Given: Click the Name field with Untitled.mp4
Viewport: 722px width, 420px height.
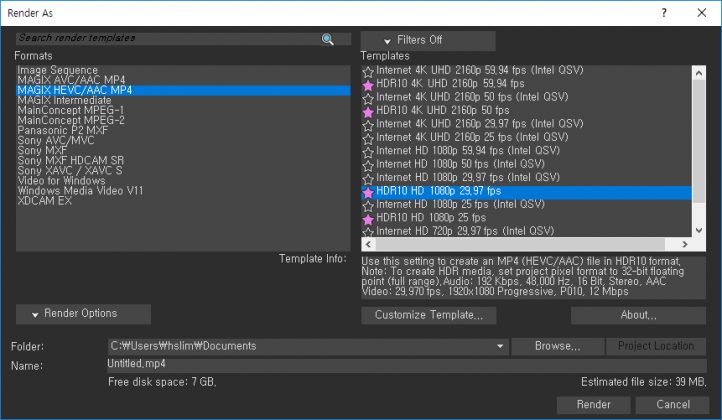Looking at the screenshot, I should 407,364.
